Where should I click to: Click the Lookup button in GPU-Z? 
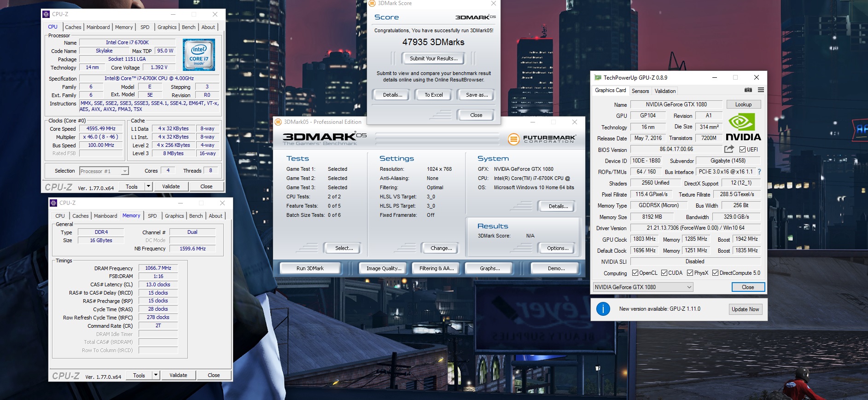(x=743, y=104)
